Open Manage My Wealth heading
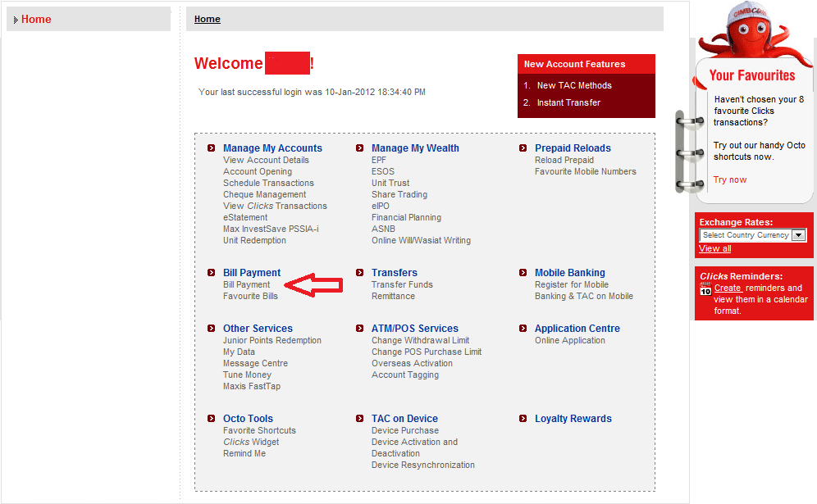The width and height of the screenshot is (817, 504). coord(415,148)
